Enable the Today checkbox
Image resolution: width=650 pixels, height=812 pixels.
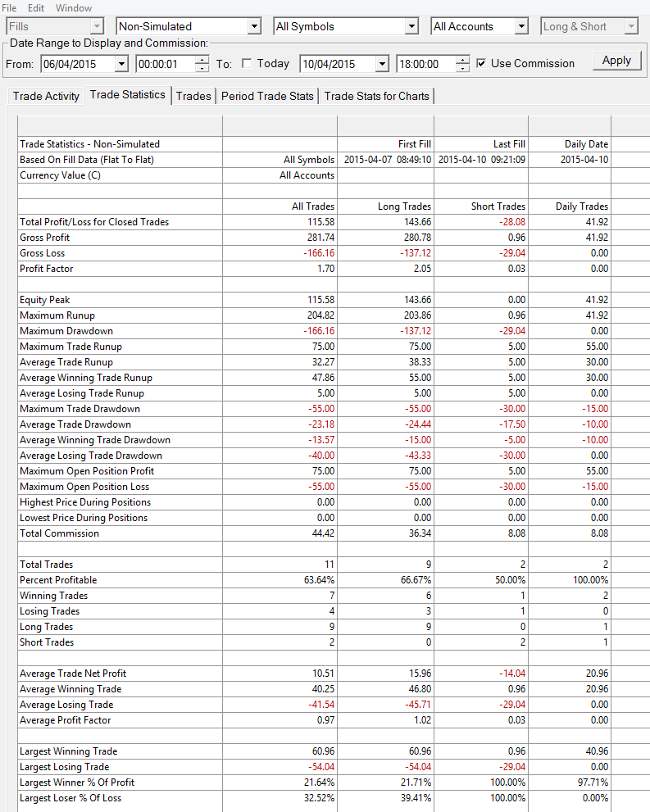247,63
